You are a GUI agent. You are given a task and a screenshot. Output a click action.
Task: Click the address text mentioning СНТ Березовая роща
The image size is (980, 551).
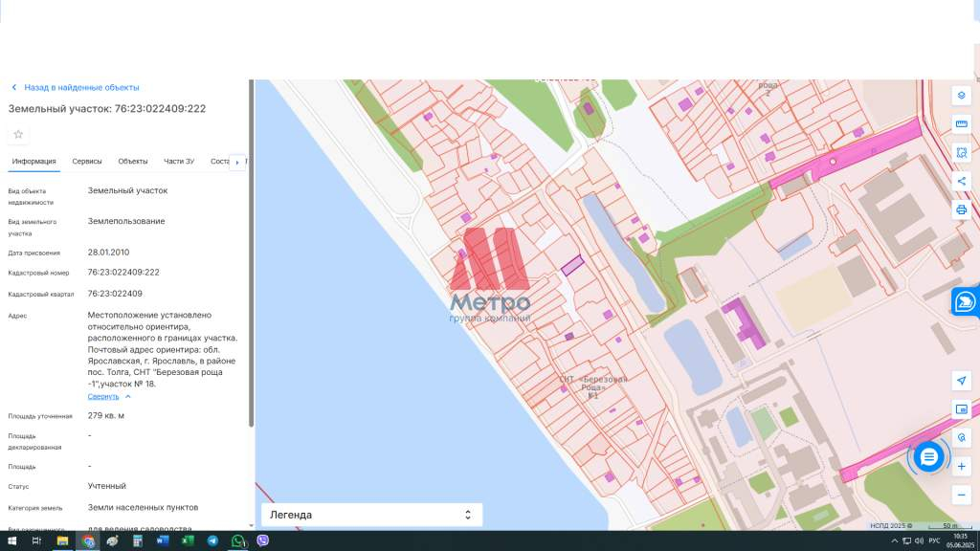pyautogui.click(x=163, y=349)
